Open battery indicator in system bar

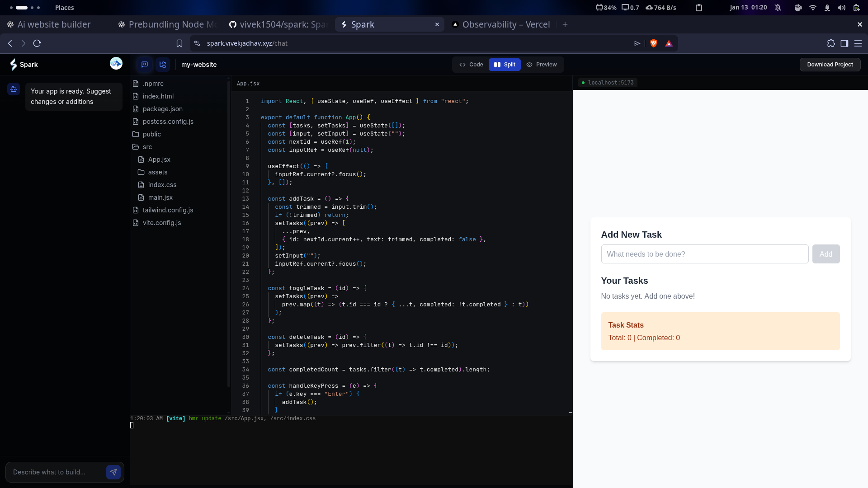click(x=856, y=8)
